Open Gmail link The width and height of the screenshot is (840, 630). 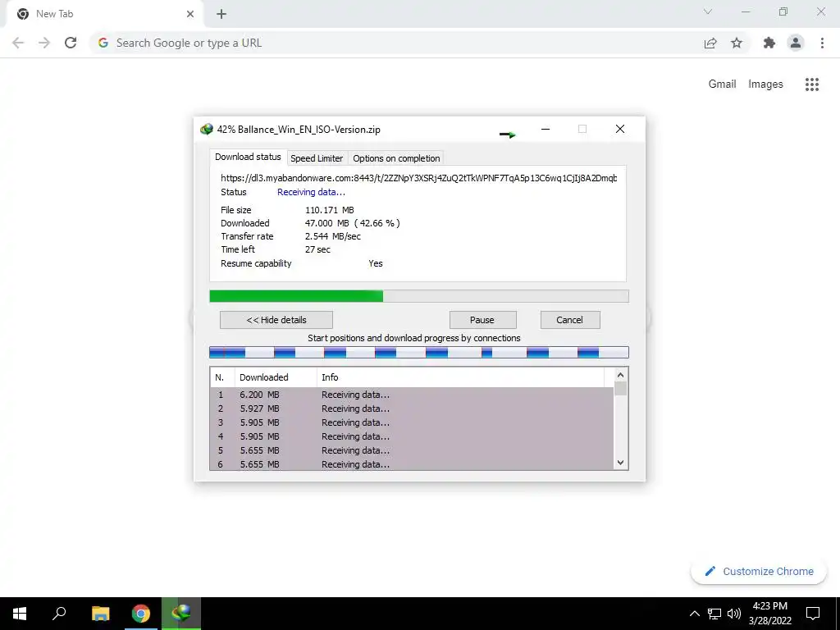point(722,84)
